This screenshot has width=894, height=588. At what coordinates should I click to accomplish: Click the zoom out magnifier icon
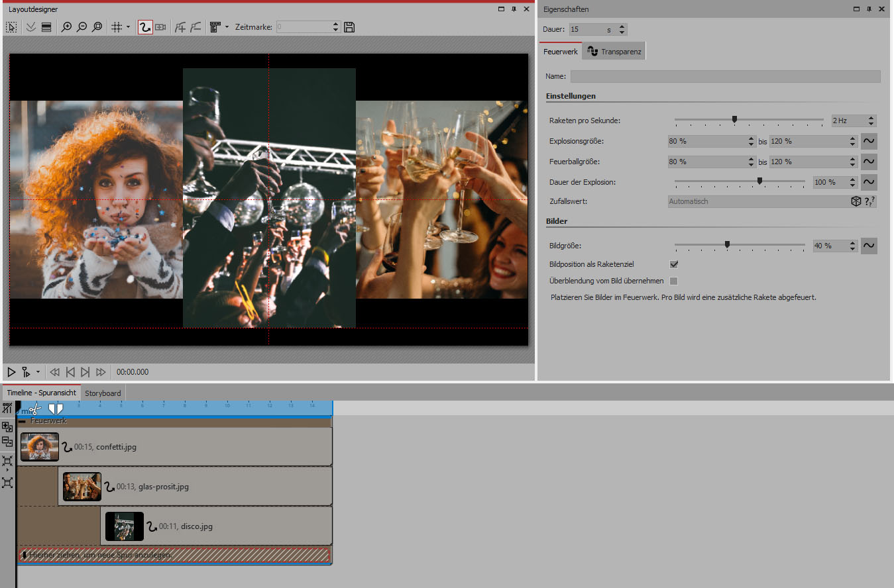point(82,27)
